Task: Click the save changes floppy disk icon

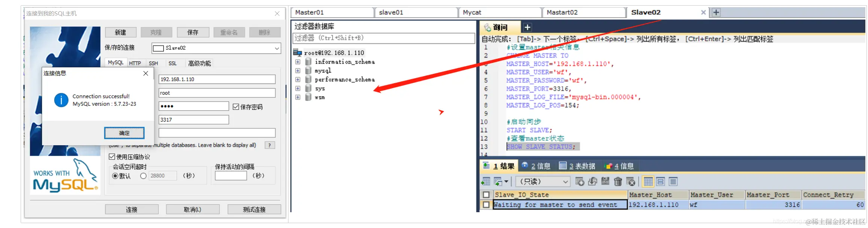Action: pos(605,182)
